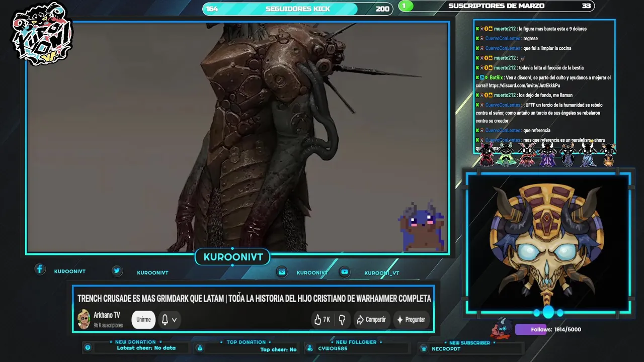Screen dimensions: 644x362
Task: Click the Seguidores Kick progress bar
Action: (297, 9)
